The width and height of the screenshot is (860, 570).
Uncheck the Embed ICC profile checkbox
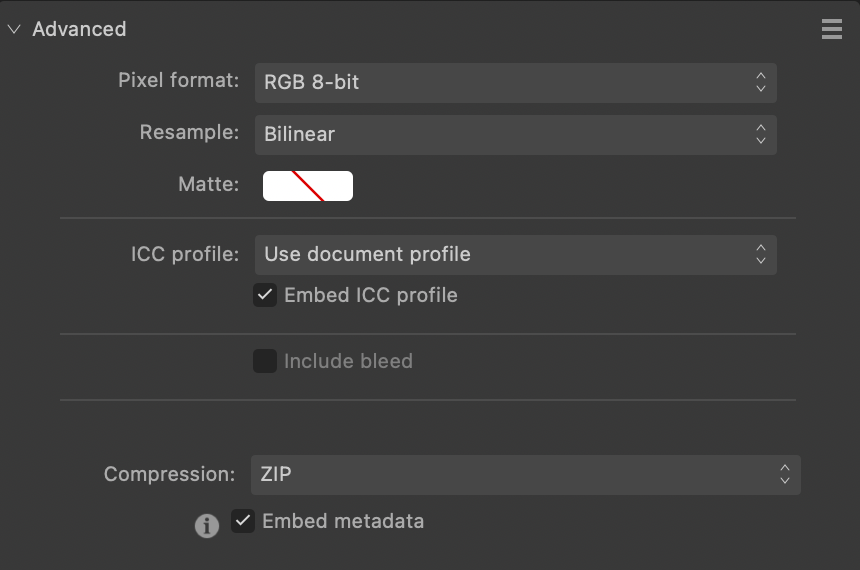[265, 295]
